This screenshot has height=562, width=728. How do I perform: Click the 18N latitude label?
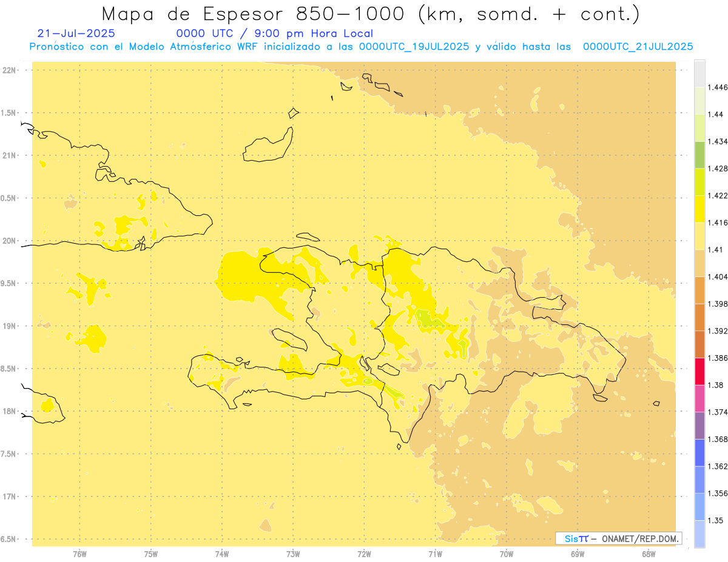pos(9,412)
